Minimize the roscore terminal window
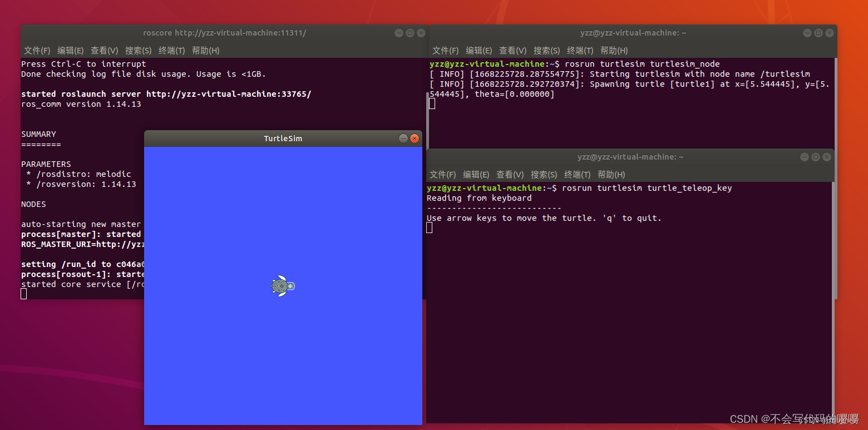868x430 pixels. (399, 33)
